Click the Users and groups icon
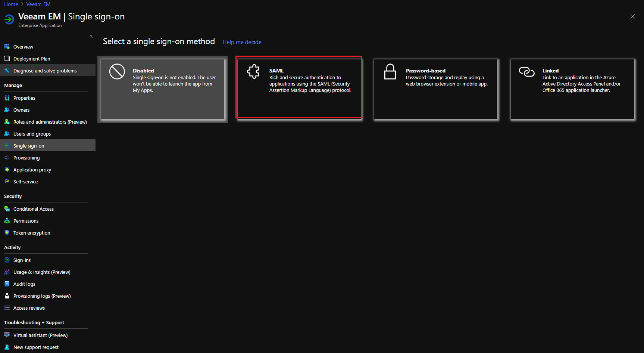 pos(7,134)
